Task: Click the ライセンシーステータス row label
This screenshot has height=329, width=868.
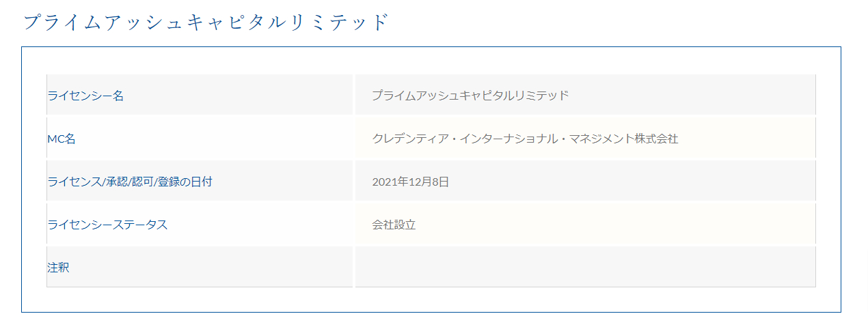Action: (107, 225)
